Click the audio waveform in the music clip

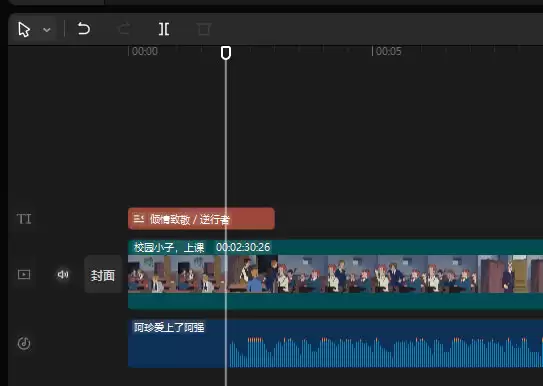[384, 352]
